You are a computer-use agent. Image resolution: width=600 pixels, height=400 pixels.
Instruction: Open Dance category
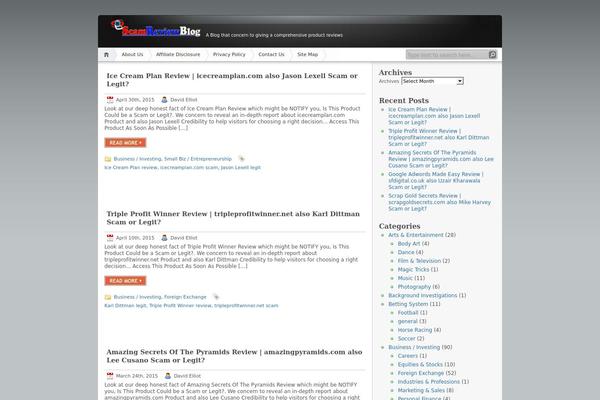coord(406,252)
